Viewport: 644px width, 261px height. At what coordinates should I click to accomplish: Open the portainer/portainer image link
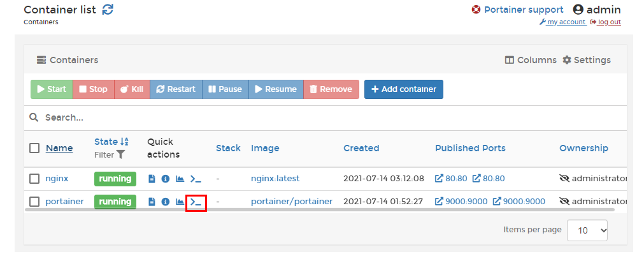[x=292, y=202]
